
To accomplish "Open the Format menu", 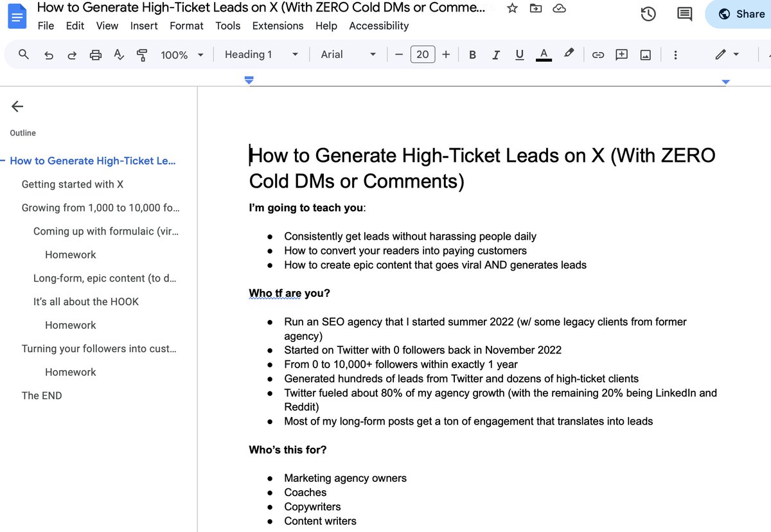I will [186, 26].
